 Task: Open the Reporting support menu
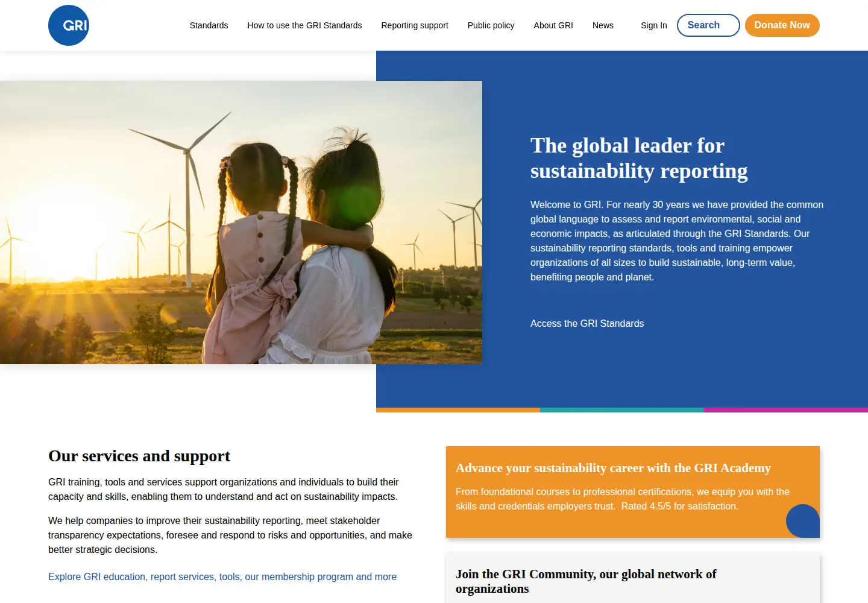pyautogui.click(x=415, y=25)
